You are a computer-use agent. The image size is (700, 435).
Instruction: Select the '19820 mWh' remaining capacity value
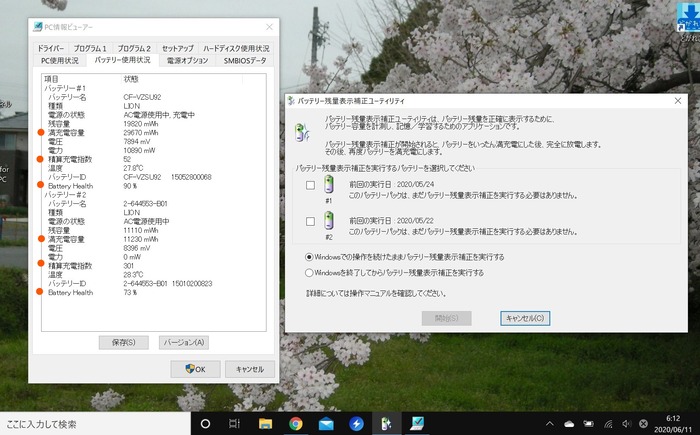pyautogui.click(x=141, y=124)
